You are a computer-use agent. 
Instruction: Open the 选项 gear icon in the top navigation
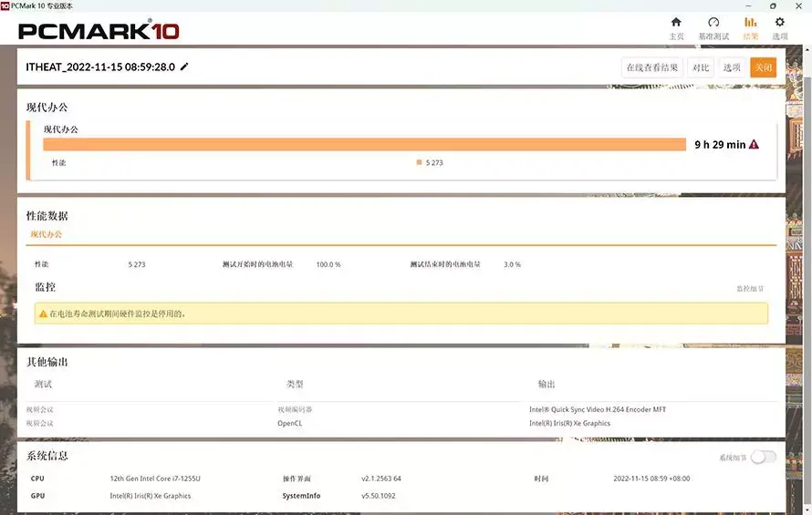(x=779, y=23)
